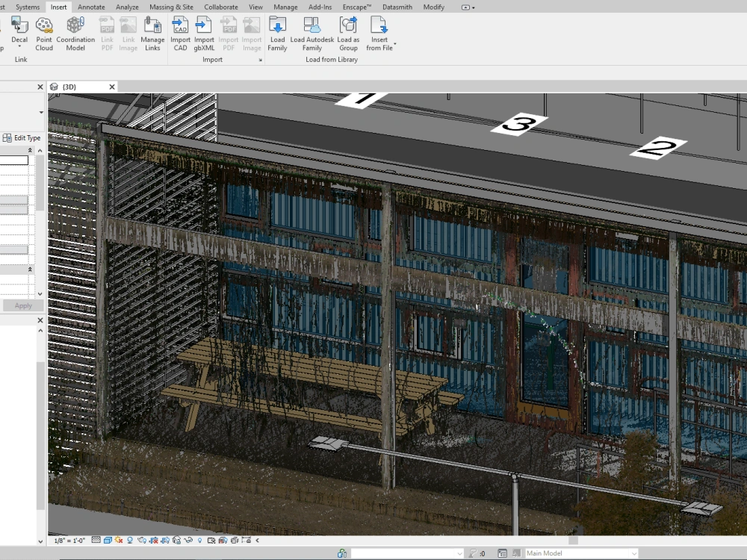Image resolution: width=747 pixels, height=560 pixels.
Task: Select the Import CAD tool
Action: (x=180, y=34)
